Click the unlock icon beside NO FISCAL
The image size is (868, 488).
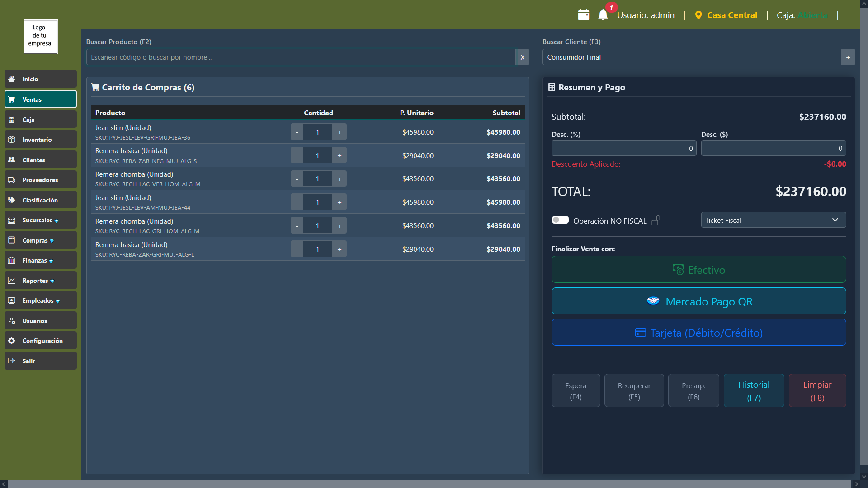tap(656, 221)
